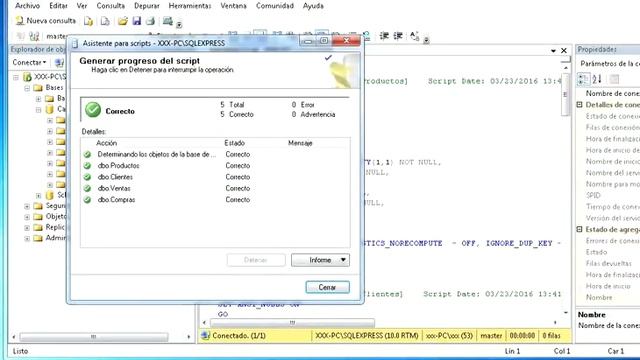Click the large green Correcto check icon
The height and width of the screenshot is (360, 640).
pos(93,110)
